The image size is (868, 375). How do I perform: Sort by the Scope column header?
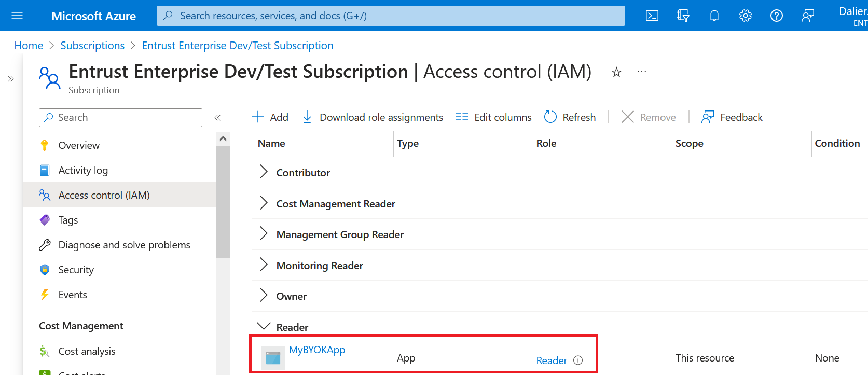point(689,143)
